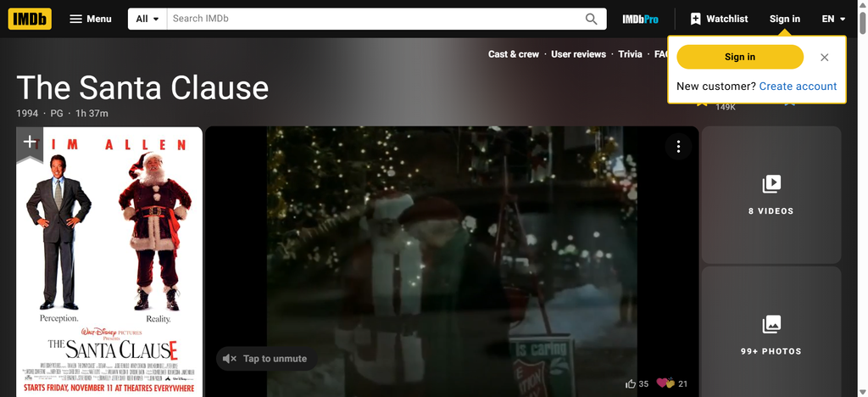
Task: Dismiss the sign-in popup with X
Action: click(824, 57)
